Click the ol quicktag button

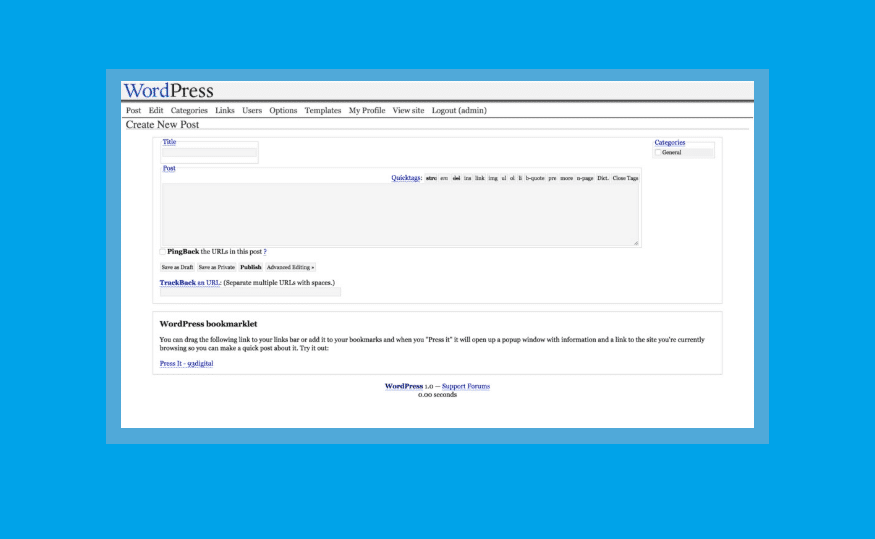tap(512, 178)
